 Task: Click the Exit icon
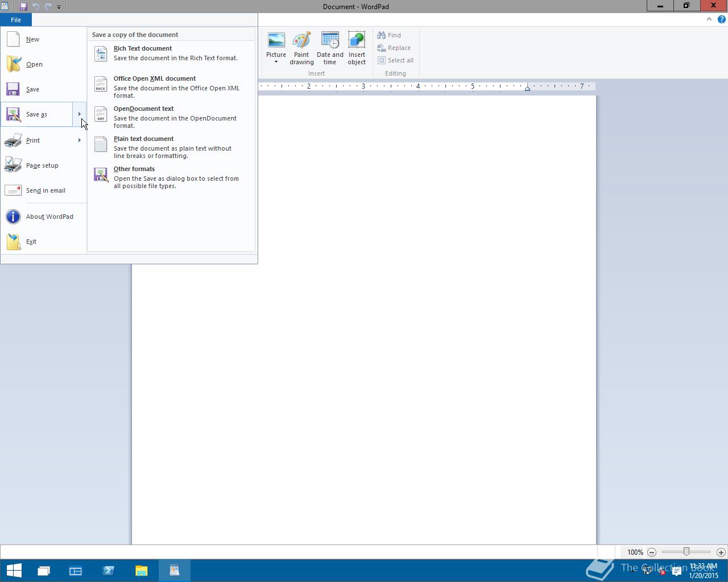pyautogui.click(x=14, y=242)
